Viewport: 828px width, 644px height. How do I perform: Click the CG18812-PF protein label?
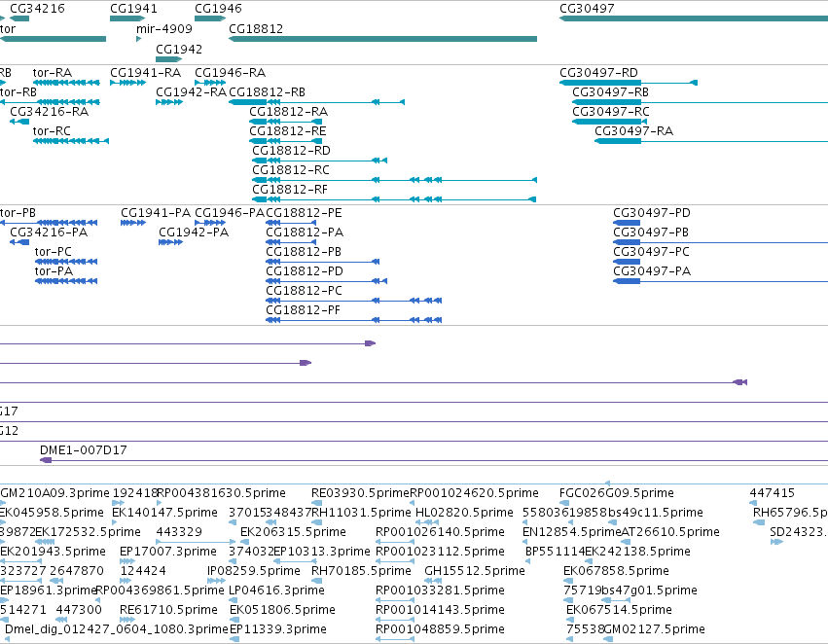tap(304, 310)
